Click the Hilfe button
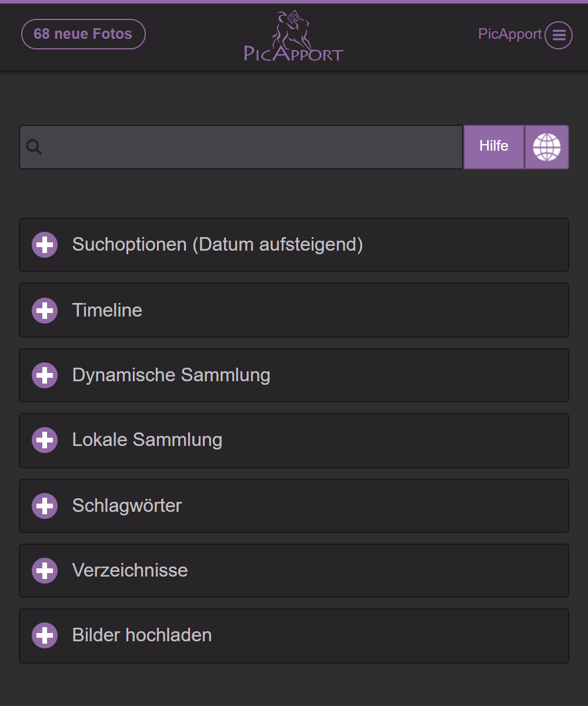The height and width of the screenshot is (706, 588). click(x=493, y=147)
